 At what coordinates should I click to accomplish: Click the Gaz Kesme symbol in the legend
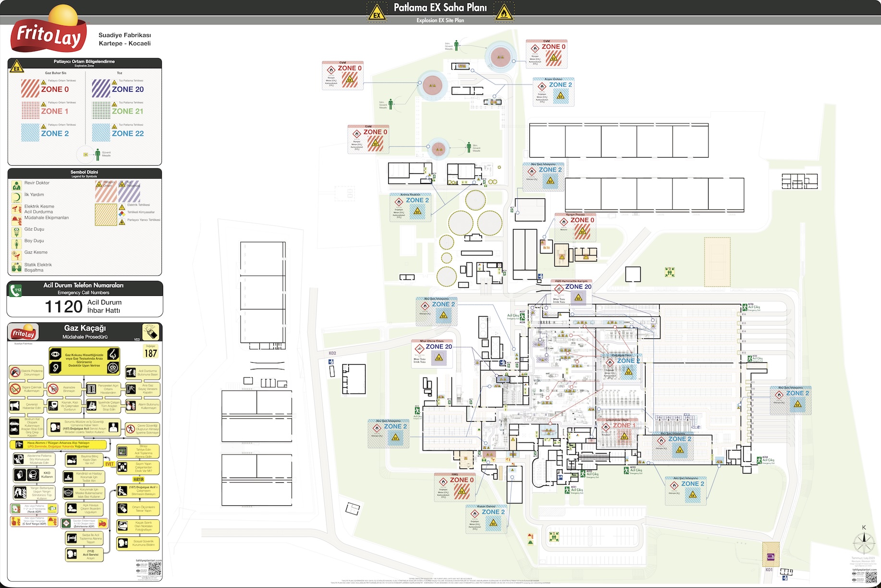(17, 255)
